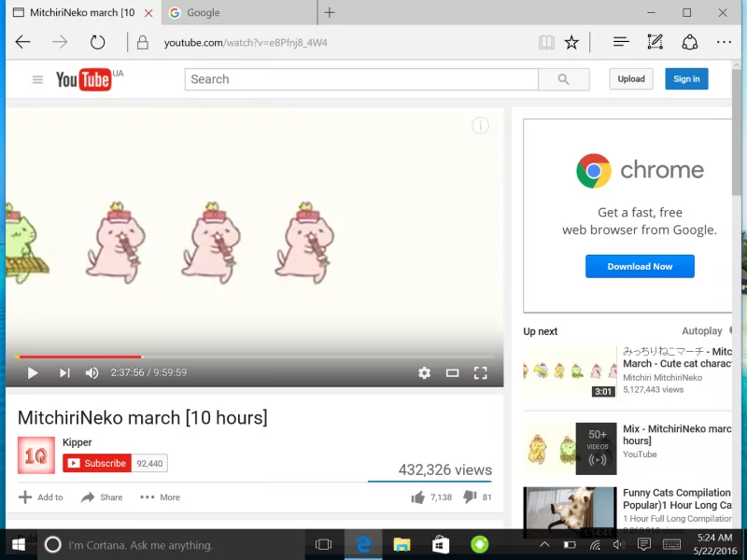Open taskbar network Wi-Fi icon
This screenshot has width=747, height=560.
point(595,544)
